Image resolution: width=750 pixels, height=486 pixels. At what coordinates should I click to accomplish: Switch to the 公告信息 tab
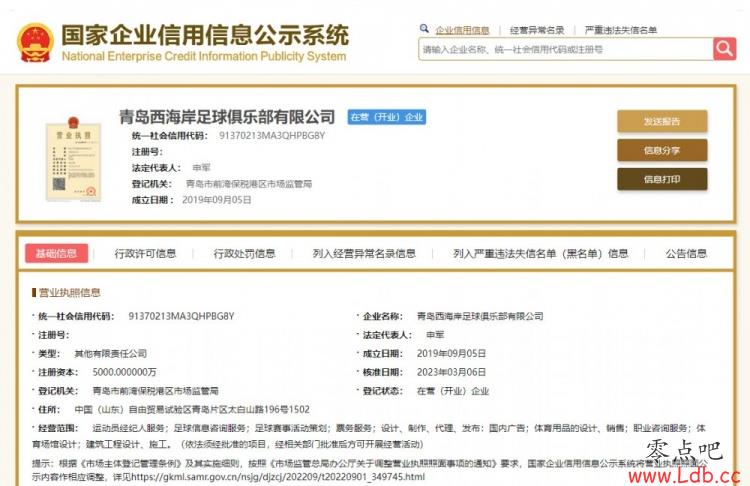686,254
